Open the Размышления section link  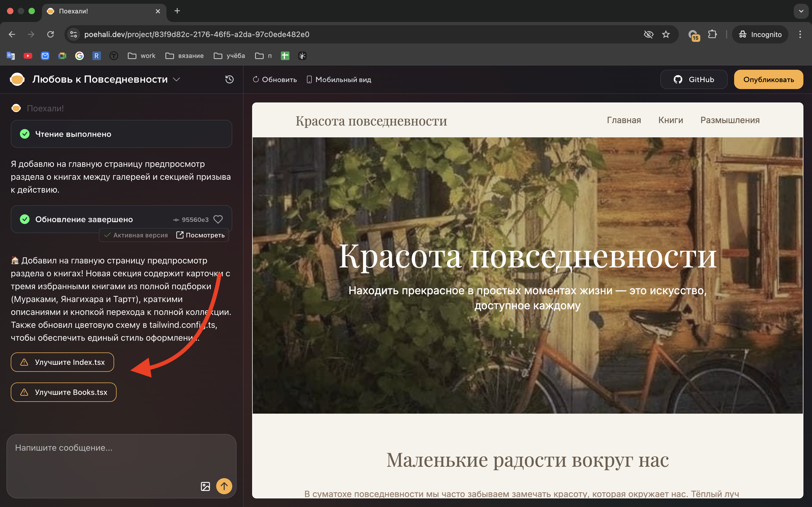(x=730, y=120)
